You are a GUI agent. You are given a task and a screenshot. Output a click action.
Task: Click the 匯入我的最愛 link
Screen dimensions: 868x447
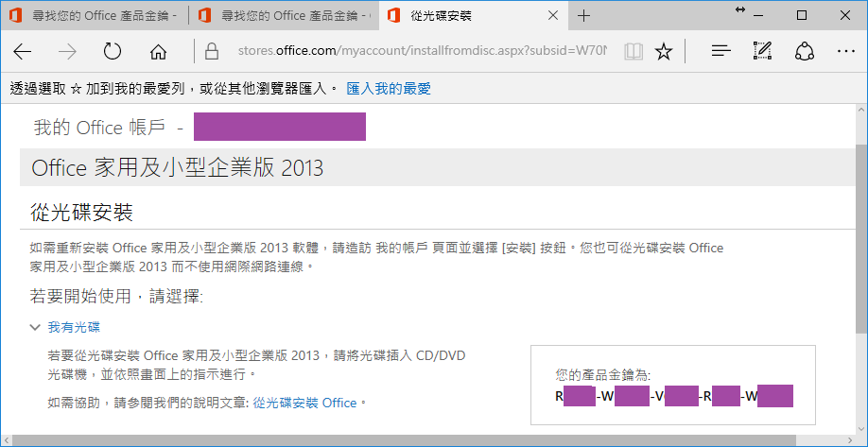[389, 89]
